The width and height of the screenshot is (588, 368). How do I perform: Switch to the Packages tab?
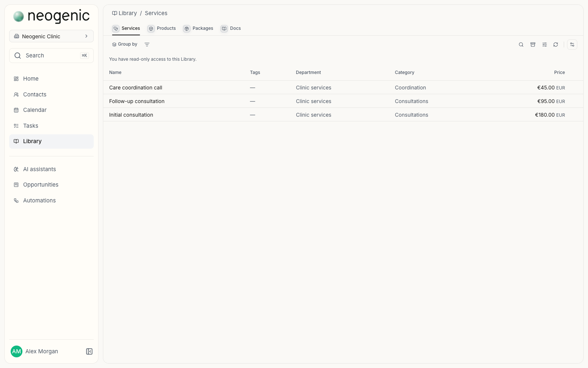tap(198, 28)
